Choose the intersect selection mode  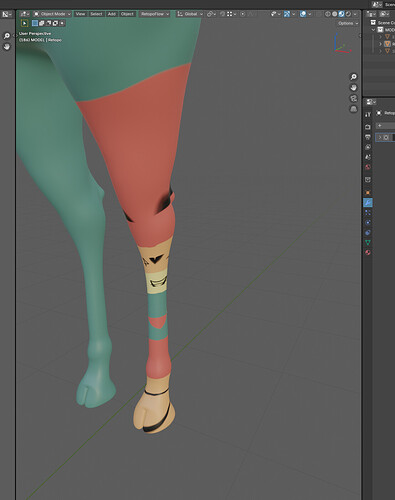coord(62,23)
